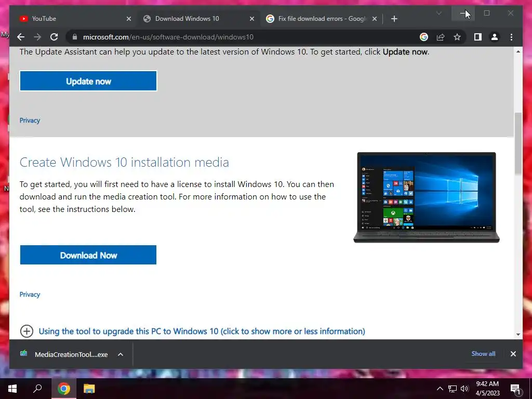532x399 pixels.
Task: Open Privacy link under Update now
Action: (x=30, y=121)
